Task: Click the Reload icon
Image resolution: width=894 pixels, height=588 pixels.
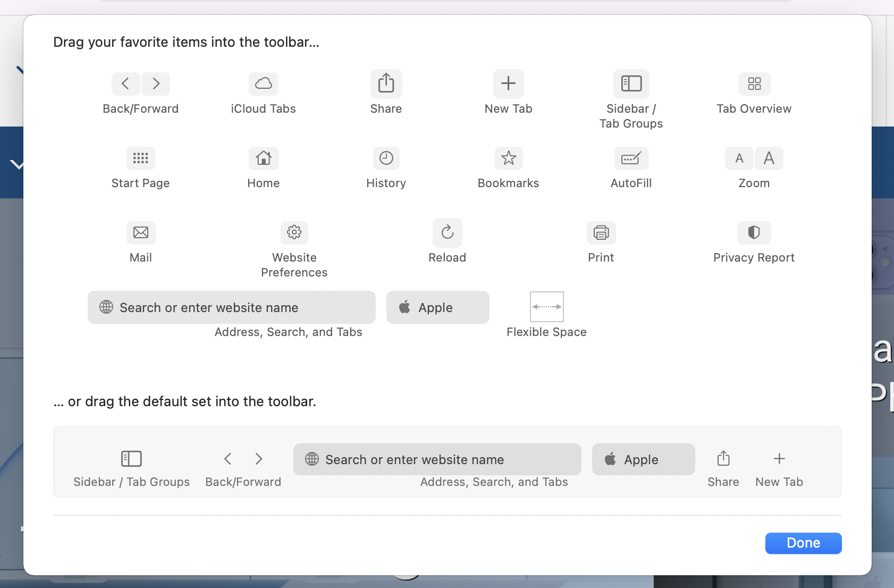Action: 447,232
